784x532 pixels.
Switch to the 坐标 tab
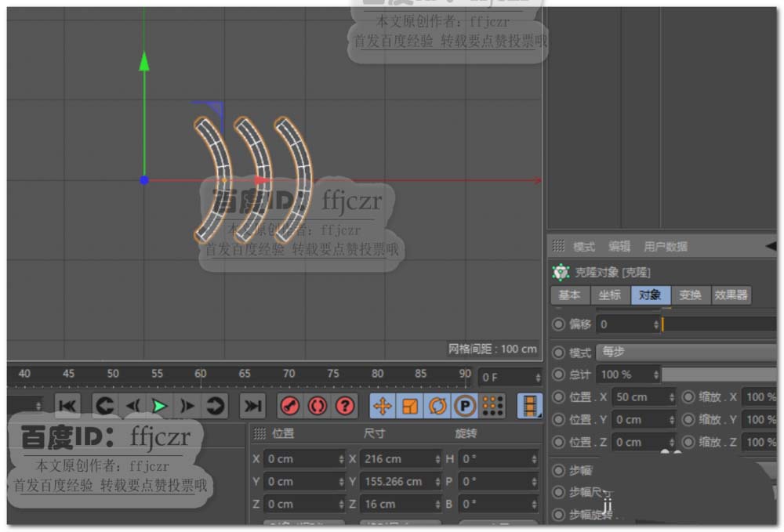coord(610,295)
